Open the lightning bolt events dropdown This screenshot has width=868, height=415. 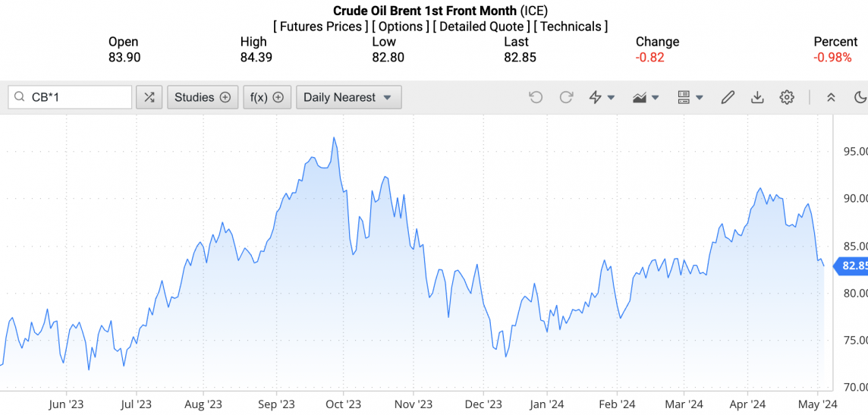click(602, 97)
